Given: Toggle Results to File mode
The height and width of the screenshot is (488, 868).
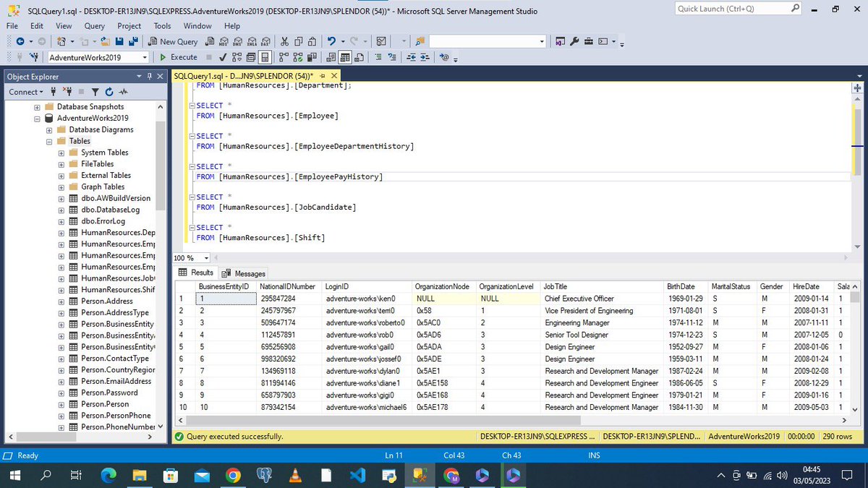Looking at the screenshot, I should click(359, 57).
